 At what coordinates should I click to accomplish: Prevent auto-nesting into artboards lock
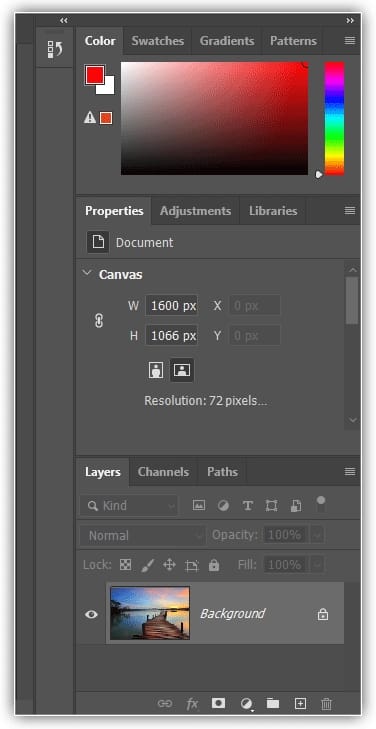point(191,565)
